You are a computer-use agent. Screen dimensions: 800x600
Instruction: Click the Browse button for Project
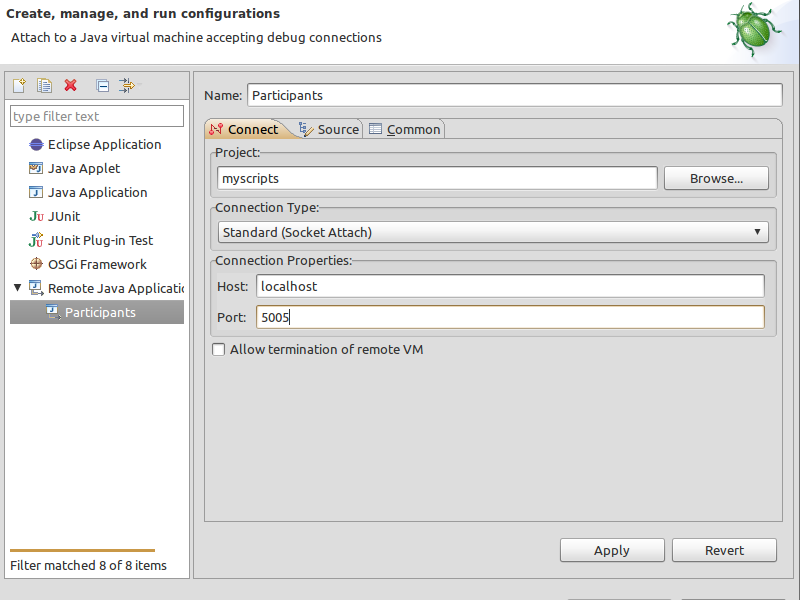pyautogui.click(x=716, y=179)
